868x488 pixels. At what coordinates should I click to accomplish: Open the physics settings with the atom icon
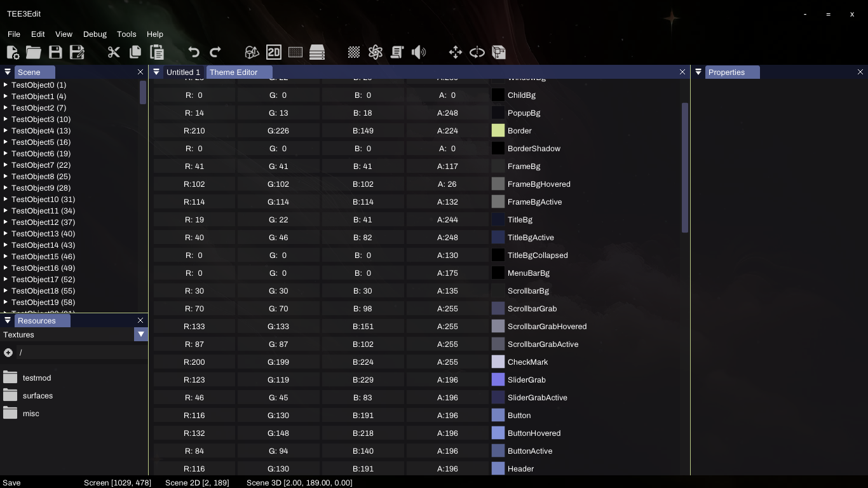click(376, 52)
